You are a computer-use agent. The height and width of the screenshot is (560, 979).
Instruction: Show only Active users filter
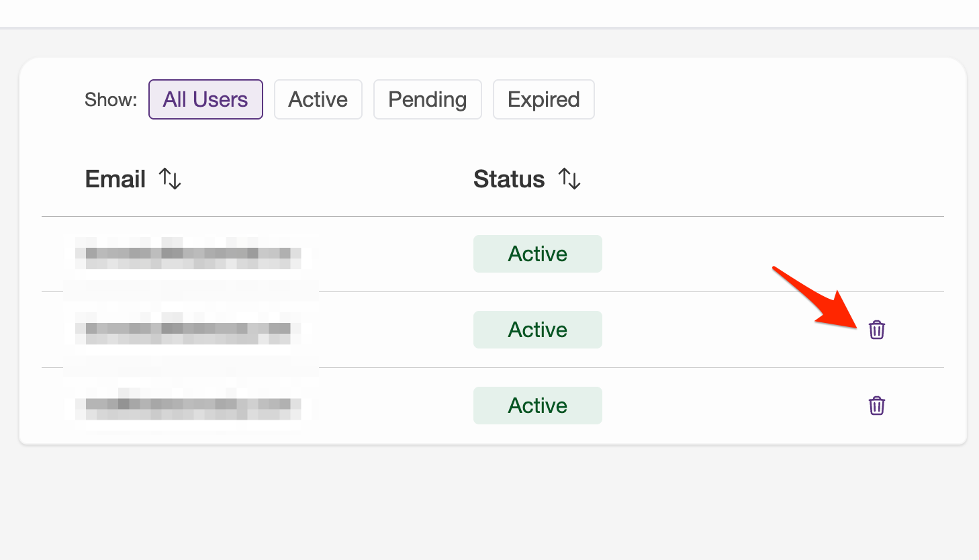point(318,99)
